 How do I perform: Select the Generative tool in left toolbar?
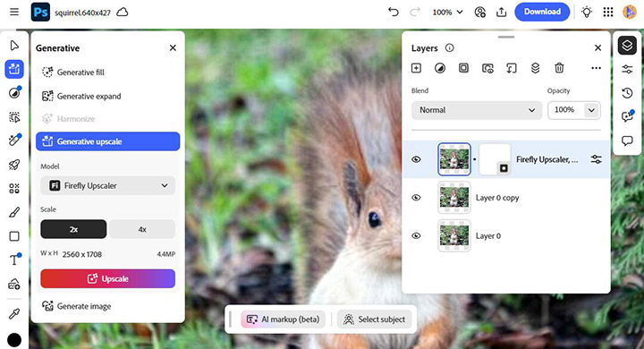[14, 69]
